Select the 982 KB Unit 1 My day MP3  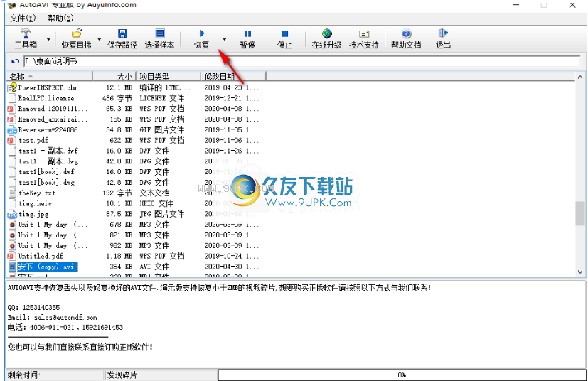(x=53, y=245)
